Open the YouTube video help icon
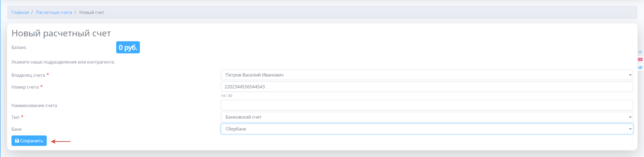 [640, 59]
